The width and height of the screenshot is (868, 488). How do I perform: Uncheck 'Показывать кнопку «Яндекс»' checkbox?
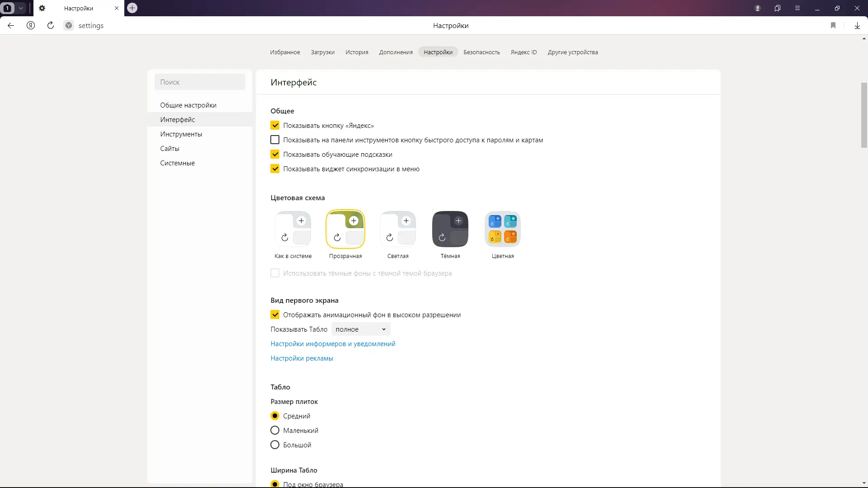point(275,126)
